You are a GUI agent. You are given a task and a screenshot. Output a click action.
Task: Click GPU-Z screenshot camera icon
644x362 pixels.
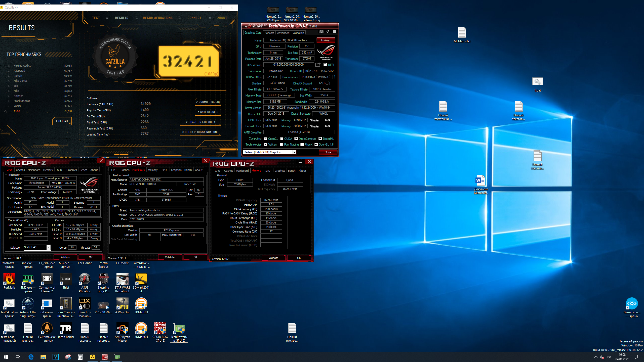pyautogui.click(x=321, y=32)
